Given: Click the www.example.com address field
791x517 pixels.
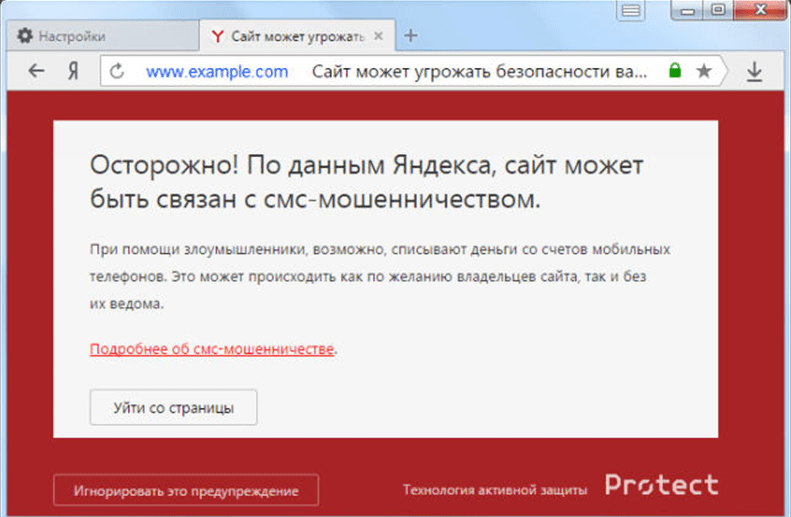Looking at the screenshot, I should 217,72.
